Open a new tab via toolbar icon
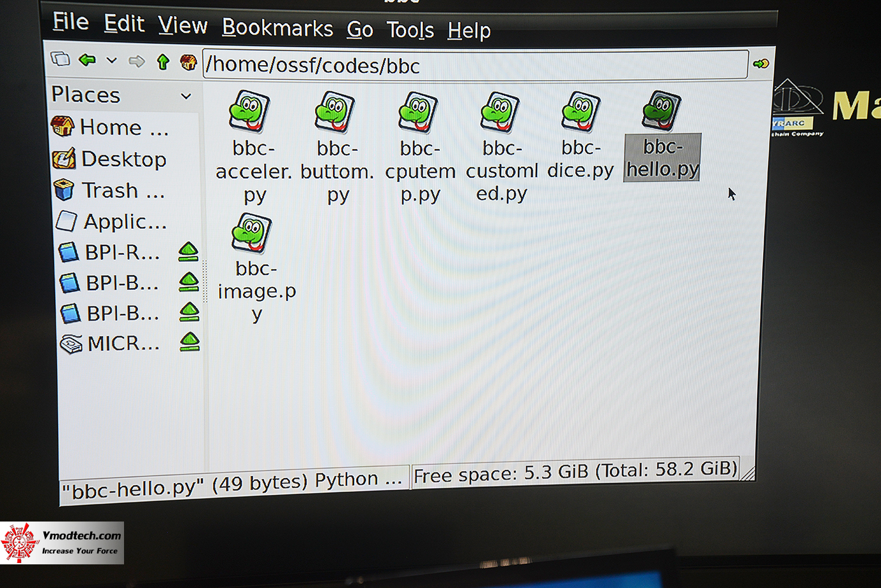This screenshot has height=588, width=881. pos(60,59)
